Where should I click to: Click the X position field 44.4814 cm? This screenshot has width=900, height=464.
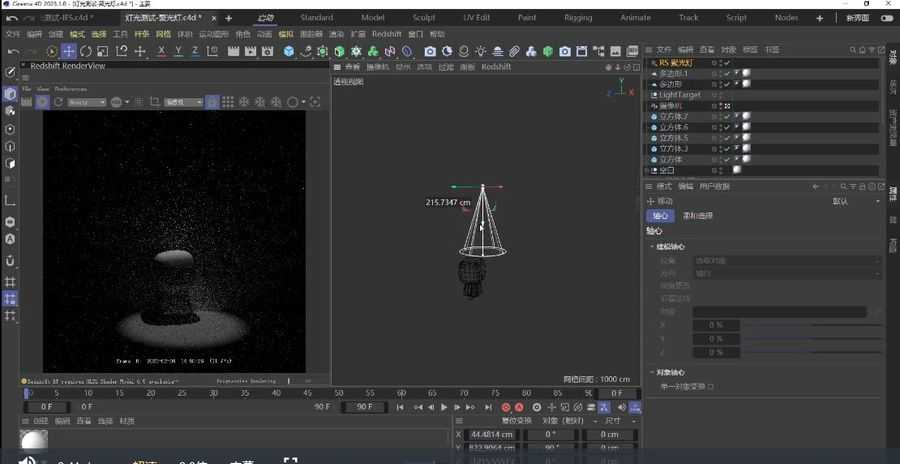[492, 434]
